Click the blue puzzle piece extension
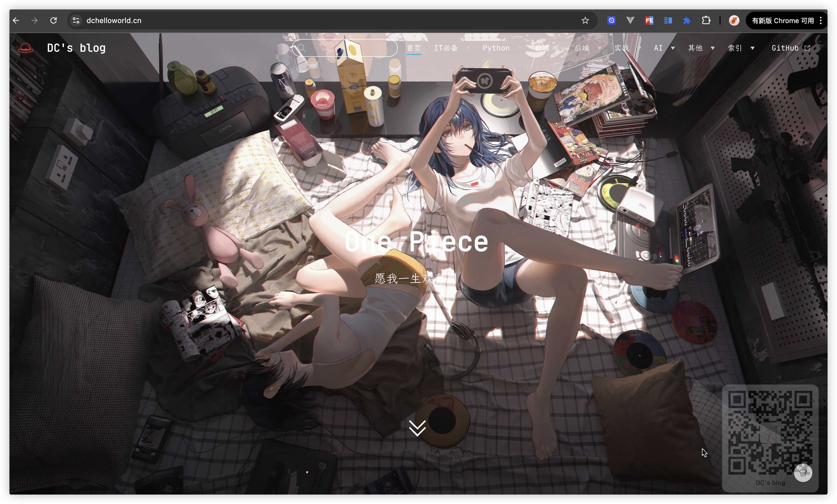Viewport: 837px width, 504px height. (x=686, y=21)
